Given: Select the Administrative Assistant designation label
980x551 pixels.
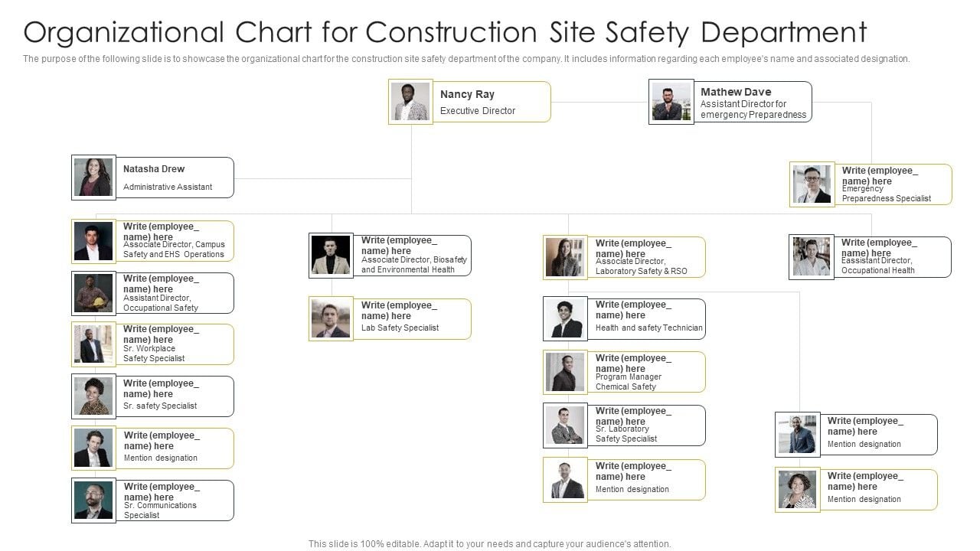Looking at the screenshot, I should pyautogui.click(x=168, y=187).
